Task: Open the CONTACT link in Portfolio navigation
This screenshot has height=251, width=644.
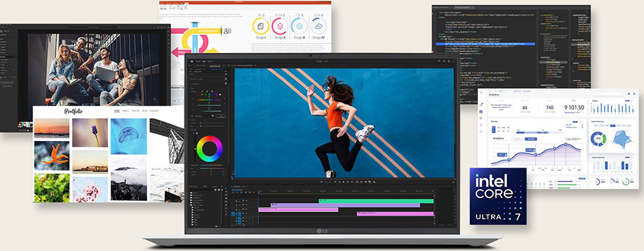Action: [155, 111]
